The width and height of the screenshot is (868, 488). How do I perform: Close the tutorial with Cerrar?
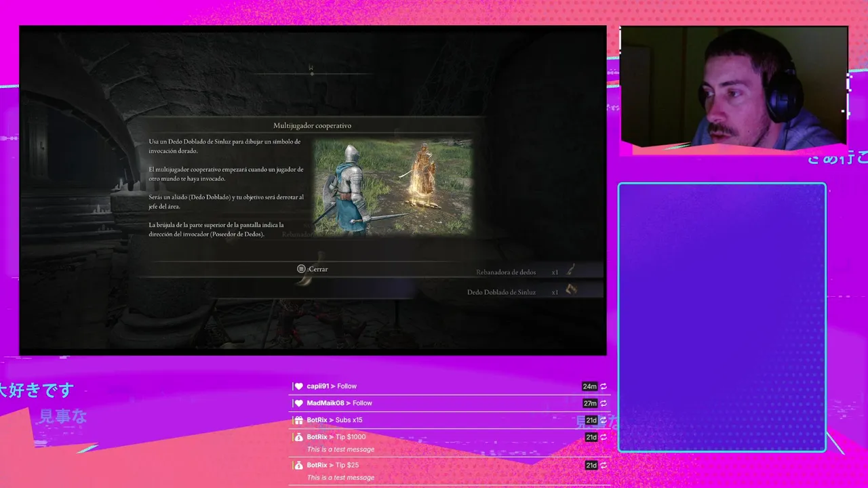tap(317, 269)
